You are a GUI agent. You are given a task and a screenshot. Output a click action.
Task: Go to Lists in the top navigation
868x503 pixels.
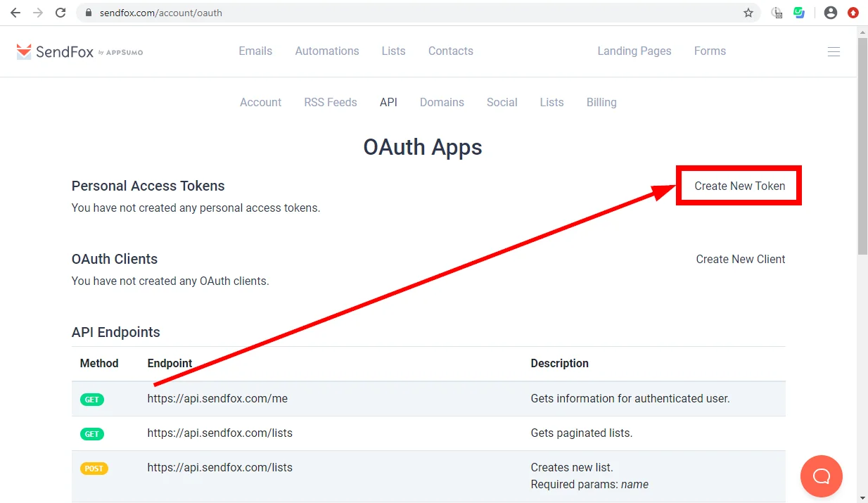[393, 51]
